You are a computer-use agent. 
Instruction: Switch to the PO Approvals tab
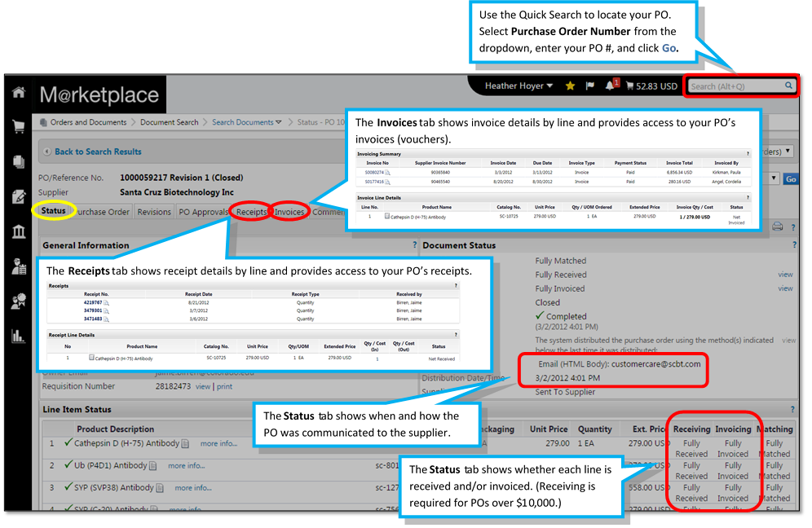point(204,212)
